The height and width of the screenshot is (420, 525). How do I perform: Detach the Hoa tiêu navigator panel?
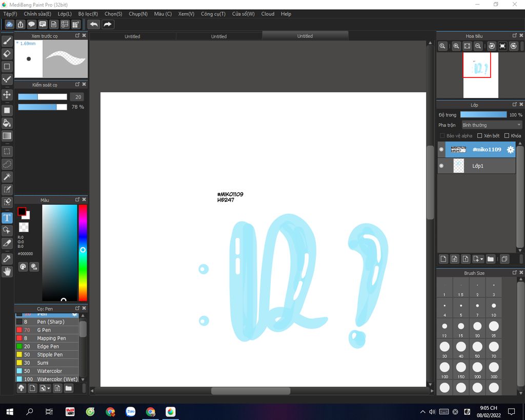pyautogui.click(x=515, y=35)
